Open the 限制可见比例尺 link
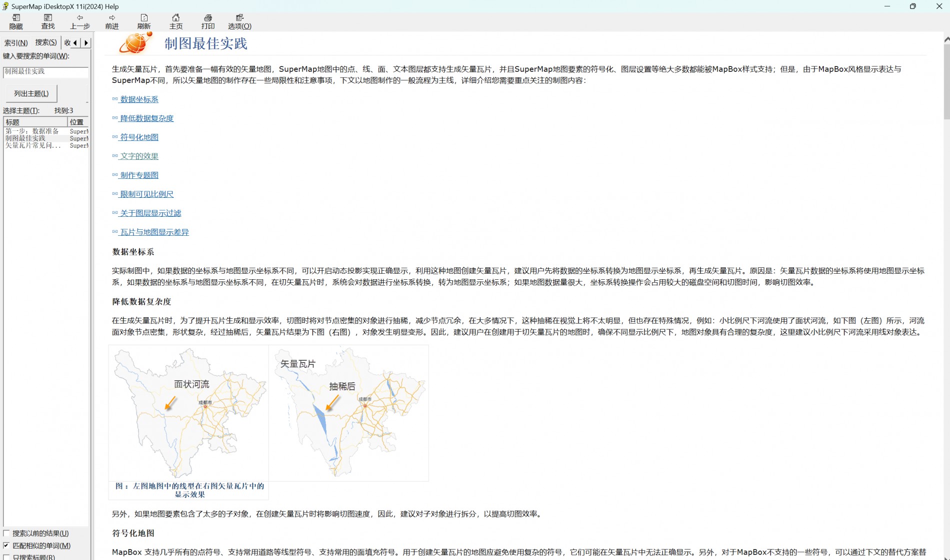 pyautogui.click(x=147, y=194)
